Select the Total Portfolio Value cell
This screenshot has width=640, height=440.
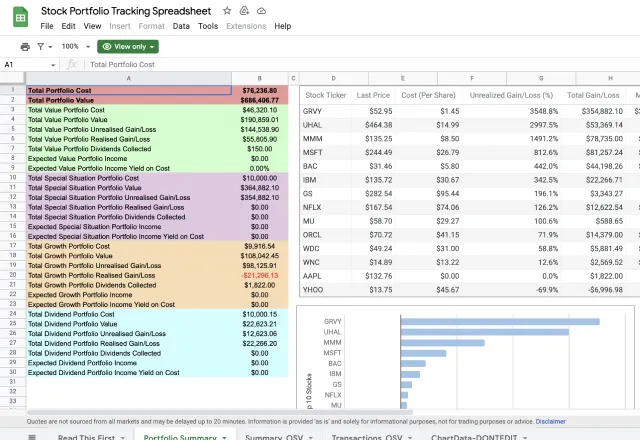[129, 100]
